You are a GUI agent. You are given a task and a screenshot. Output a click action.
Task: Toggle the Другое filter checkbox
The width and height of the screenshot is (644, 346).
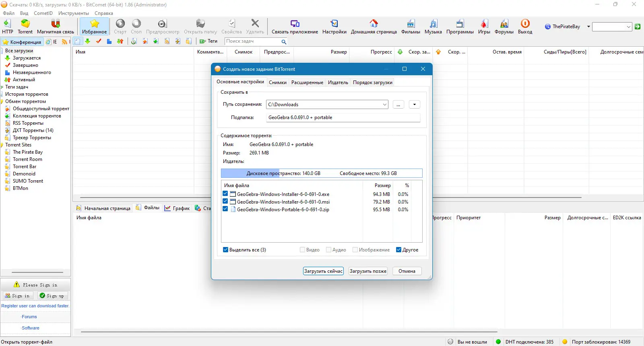pos(399,250)
